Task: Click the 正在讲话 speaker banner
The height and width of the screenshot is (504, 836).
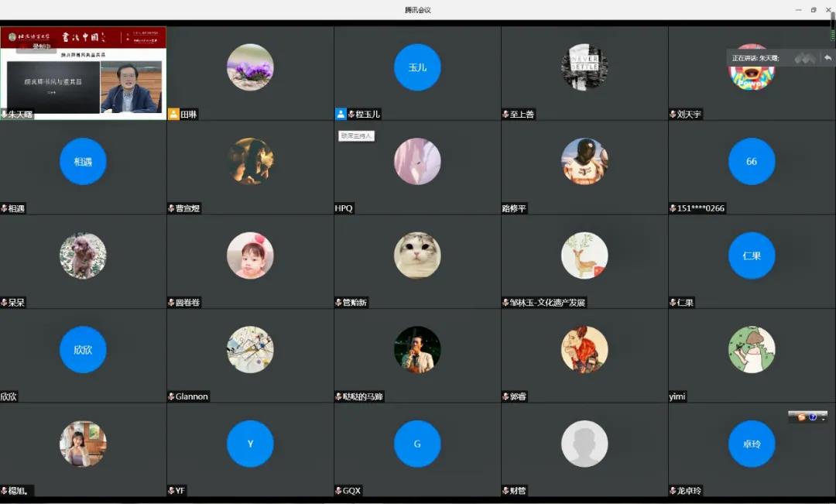Action: 755,58
